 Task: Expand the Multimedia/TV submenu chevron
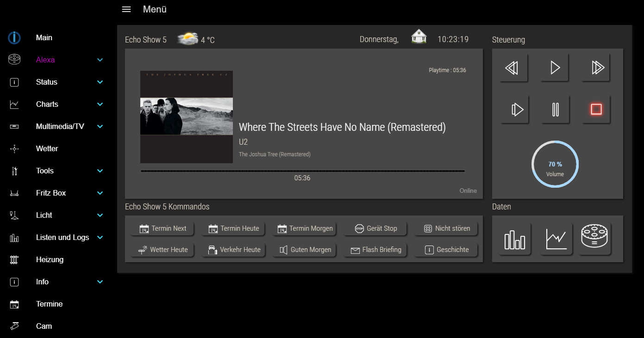(100, 127)
